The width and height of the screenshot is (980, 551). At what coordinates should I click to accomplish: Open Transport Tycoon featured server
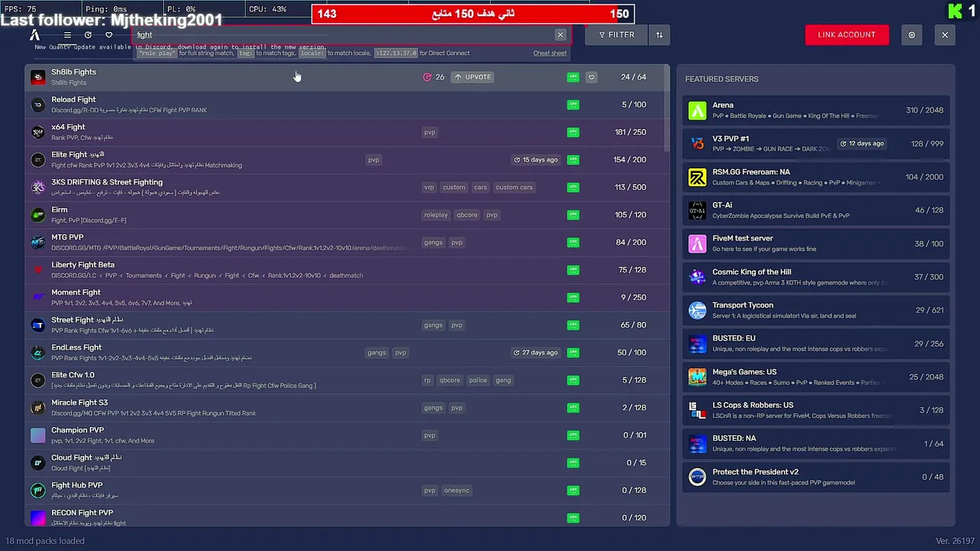[816, 310]
